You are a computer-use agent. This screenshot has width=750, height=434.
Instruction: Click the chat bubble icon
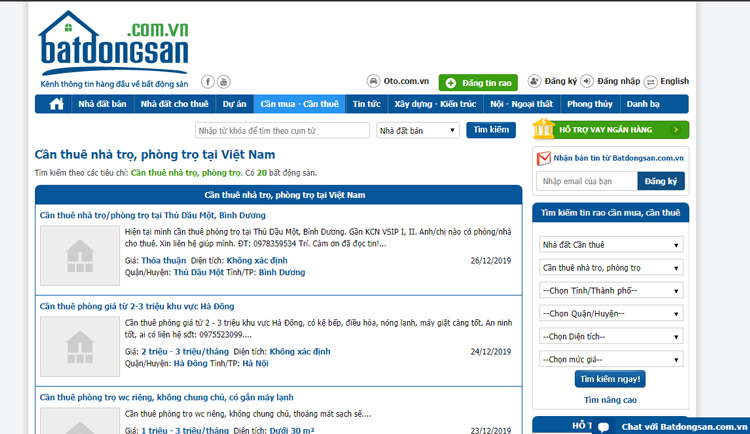click(x=604, y=427)
